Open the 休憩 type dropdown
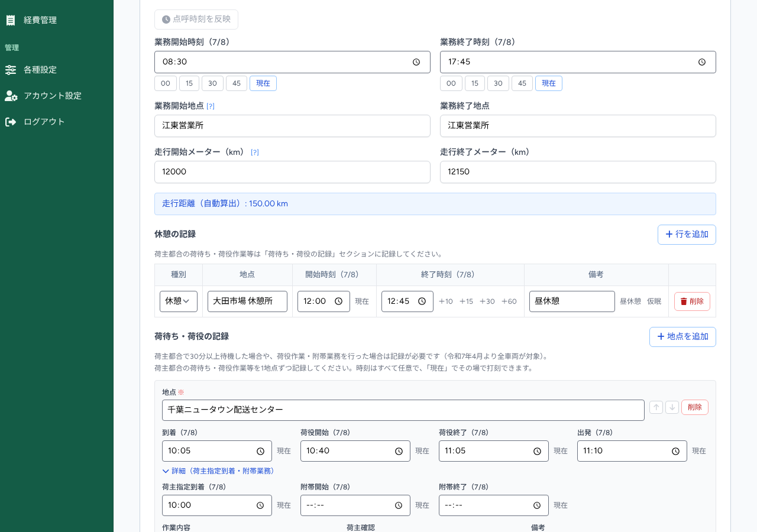757x532 pixels. click(179, 301)
